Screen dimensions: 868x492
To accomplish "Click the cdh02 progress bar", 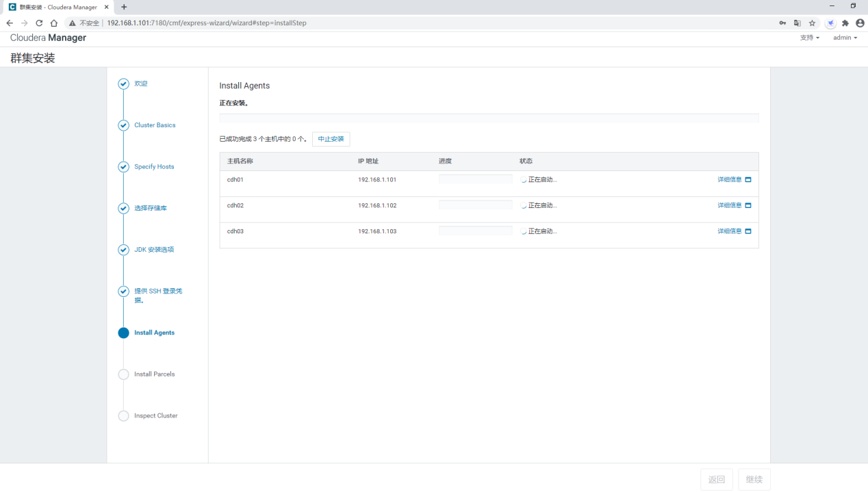I will pos(476,205).
